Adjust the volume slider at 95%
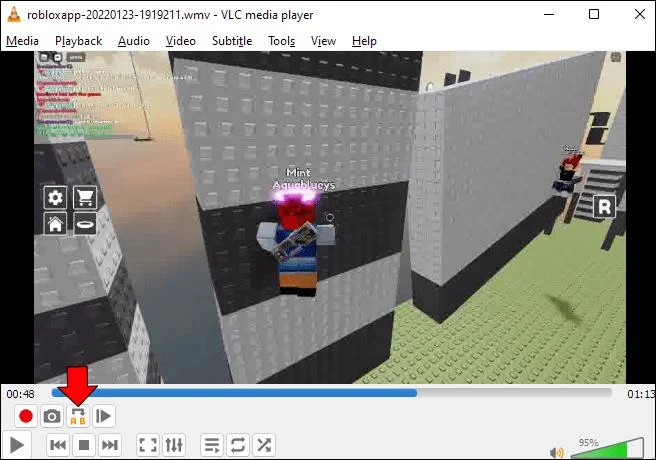The image size is (656, 460). [607, 448]
